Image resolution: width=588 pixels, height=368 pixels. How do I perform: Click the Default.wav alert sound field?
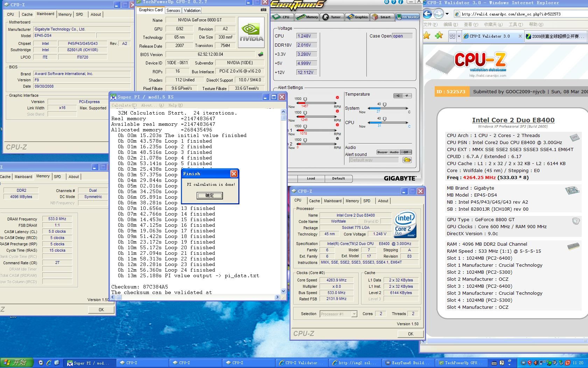pyautogui.click(x=374, y=160)
